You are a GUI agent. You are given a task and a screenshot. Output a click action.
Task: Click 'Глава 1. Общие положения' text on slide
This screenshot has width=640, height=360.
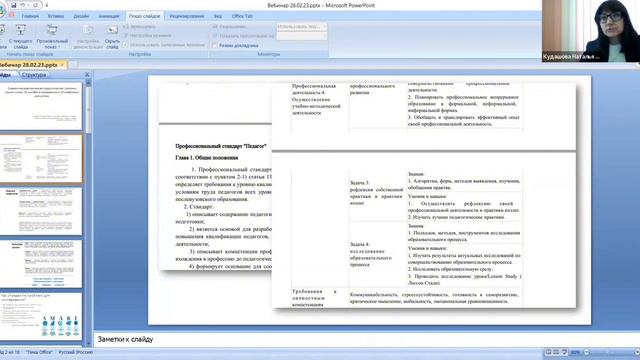pos(207,158)
